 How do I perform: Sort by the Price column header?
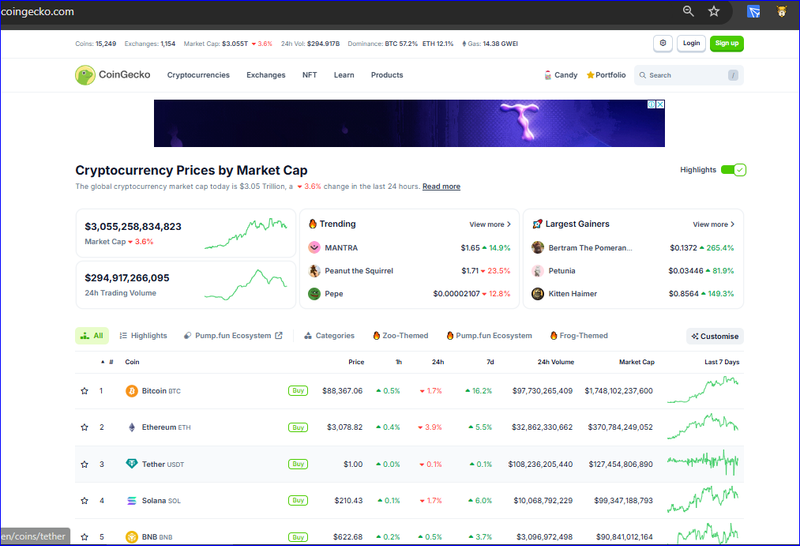[356, 362]
